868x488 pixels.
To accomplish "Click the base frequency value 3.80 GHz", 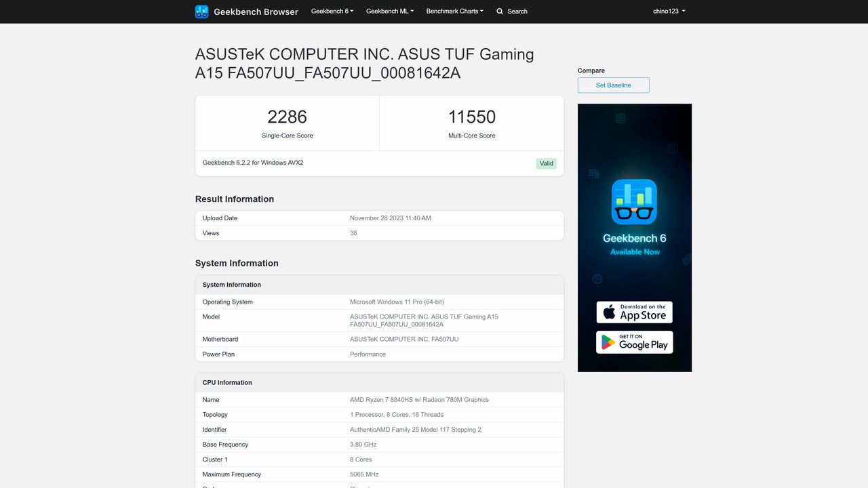I will pos(363,445).
